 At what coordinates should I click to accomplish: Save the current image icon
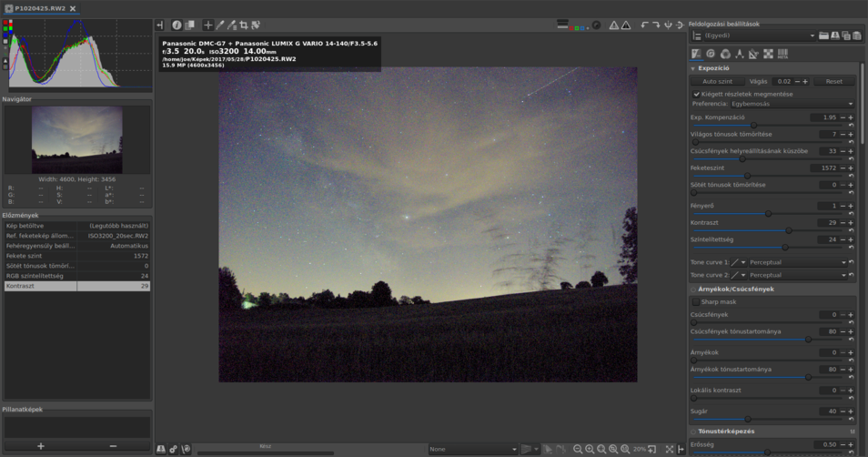tap(160, 449)
